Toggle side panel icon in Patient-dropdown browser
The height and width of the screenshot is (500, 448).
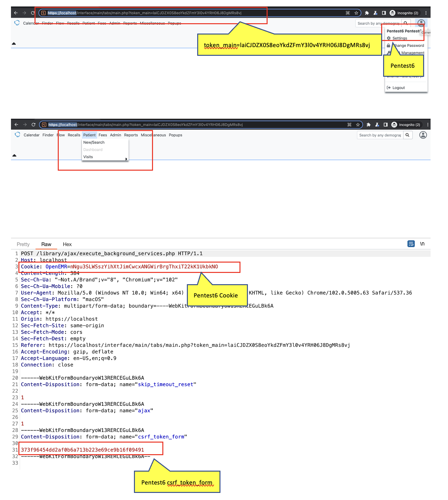[x=385, y=125]
